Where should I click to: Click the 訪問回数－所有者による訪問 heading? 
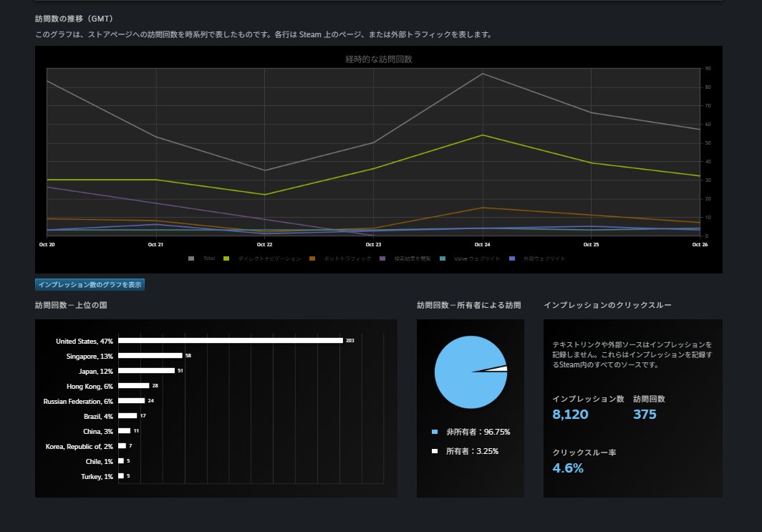click(469, 305)
